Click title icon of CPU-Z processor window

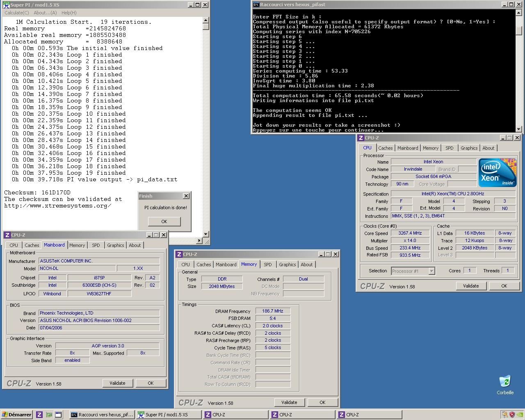(x=361, y=138)
